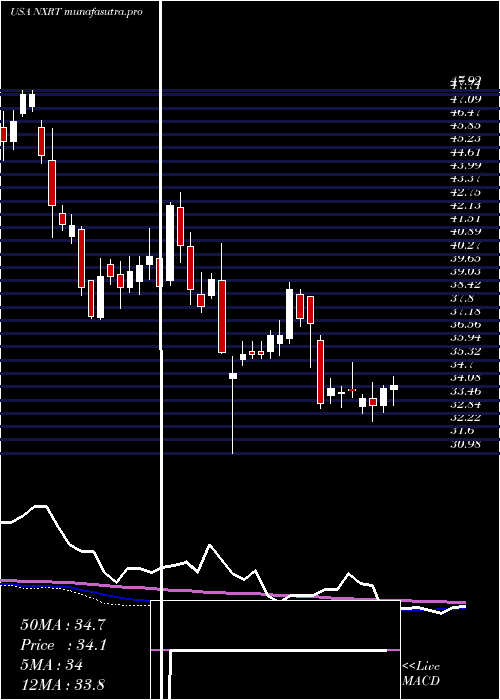The image size is (500, 700).
Task: Click the 47.09 price axis label
Action: 466,97
